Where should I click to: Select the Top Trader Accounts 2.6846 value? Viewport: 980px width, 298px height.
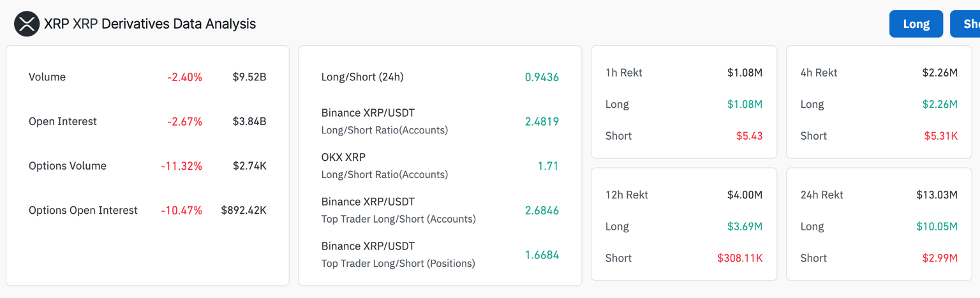tap(542, 210)
